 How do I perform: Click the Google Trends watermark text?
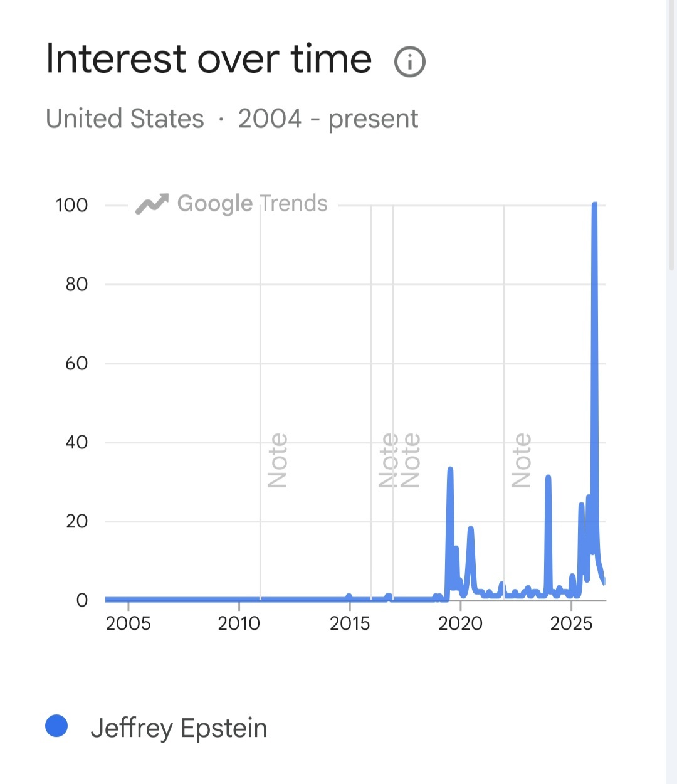252,204
